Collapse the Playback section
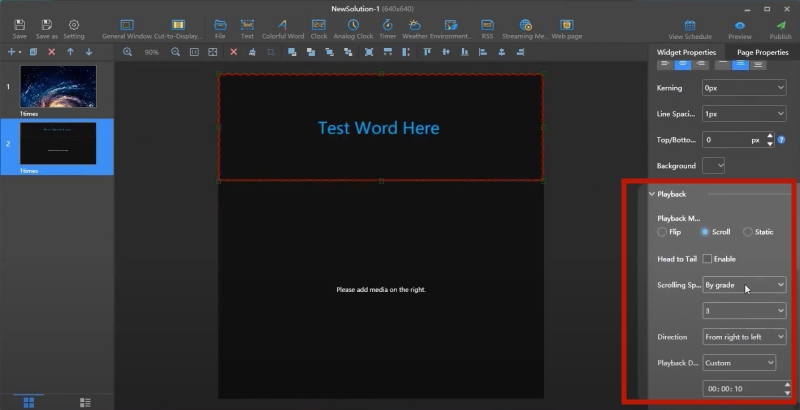The image size is (800, 410). point(652,194)
